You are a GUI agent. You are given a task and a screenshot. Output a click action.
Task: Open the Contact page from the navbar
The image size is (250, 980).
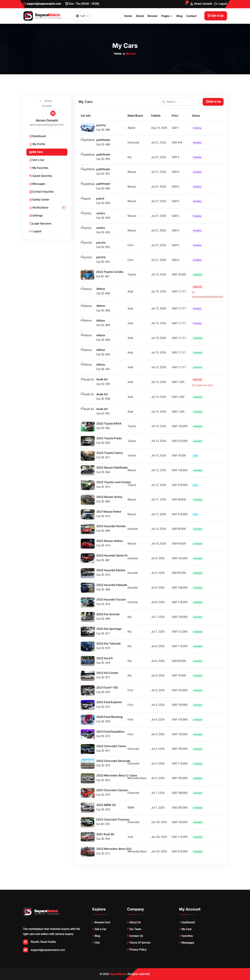pyautogui.click(x=191, y=16)
